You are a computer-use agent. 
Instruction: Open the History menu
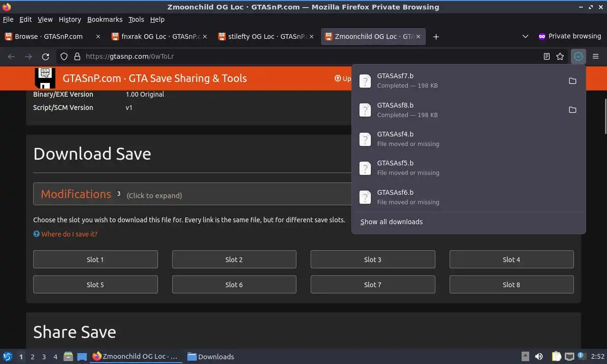point(70,19)
